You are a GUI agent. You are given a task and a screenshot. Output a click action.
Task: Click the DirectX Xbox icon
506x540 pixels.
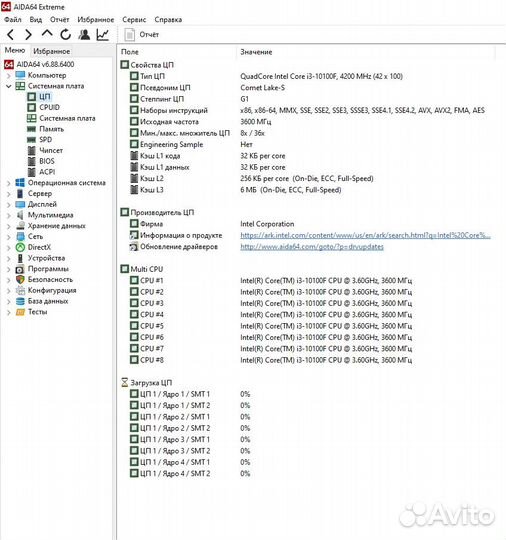click(20, 247)
